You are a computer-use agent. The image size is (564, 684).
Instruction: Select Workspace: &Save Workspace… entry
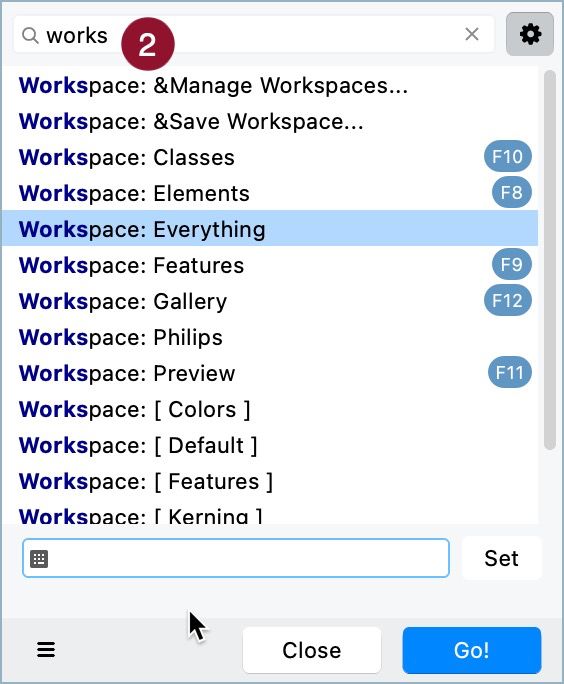click(270, 121)
